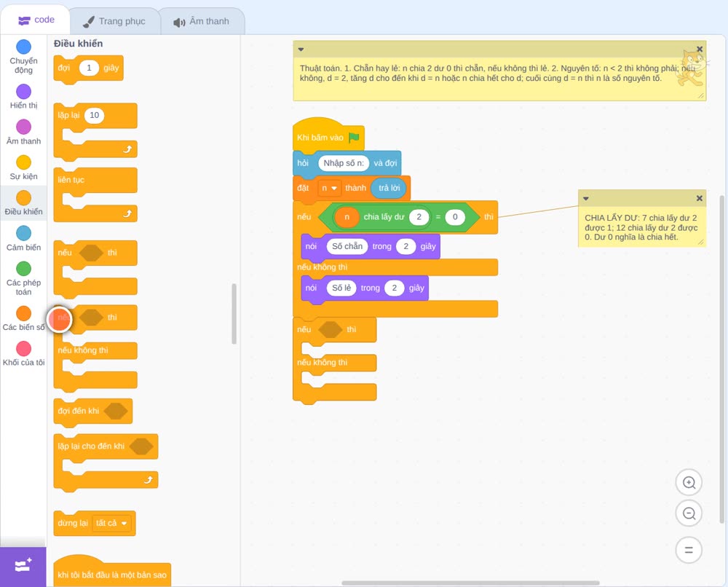
Task: Close the CHIA LẤY DƯ comment
Action: (699, 198)
